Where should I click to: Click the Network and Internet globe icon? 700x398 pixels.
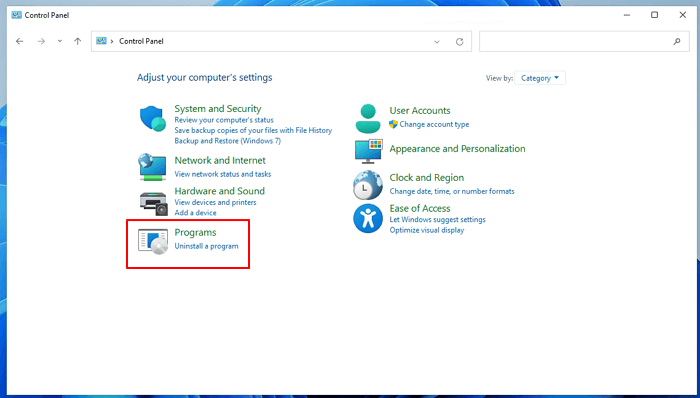tap(152, 167)
